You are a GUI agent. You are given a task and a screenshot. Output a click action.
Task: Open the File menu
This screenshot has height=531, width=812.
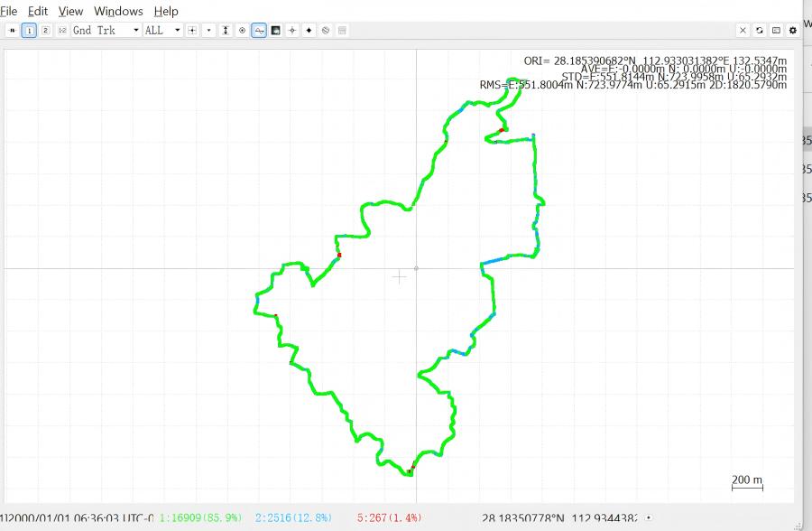pyautogui.click(x=9, y=11)
